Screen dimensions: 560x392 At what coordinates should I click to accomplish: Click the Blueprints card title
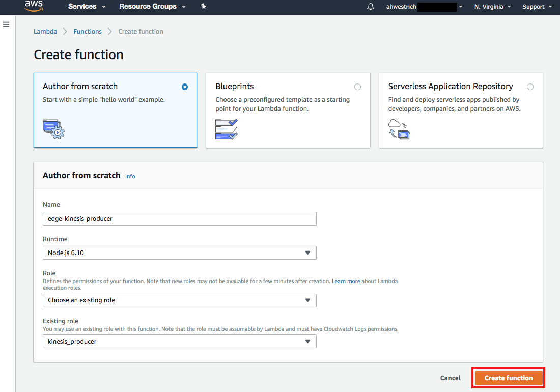235,87
